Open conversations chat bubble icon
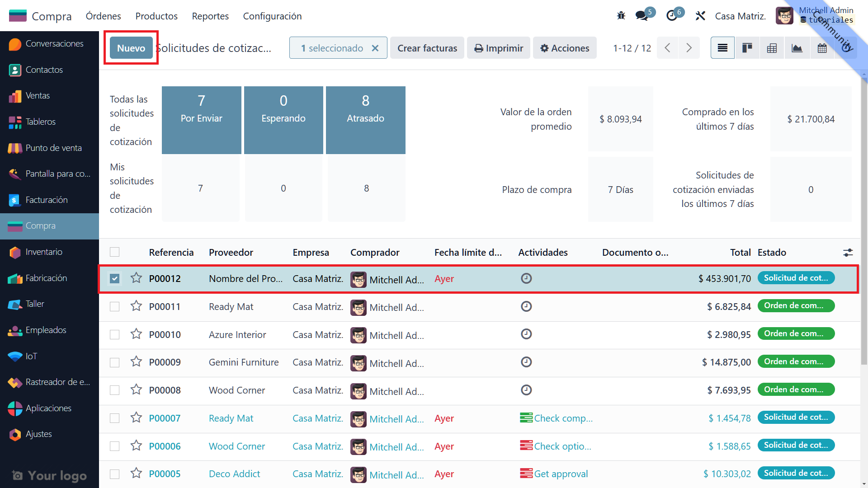This screenshot has width=868, height=488. point(642,16)
